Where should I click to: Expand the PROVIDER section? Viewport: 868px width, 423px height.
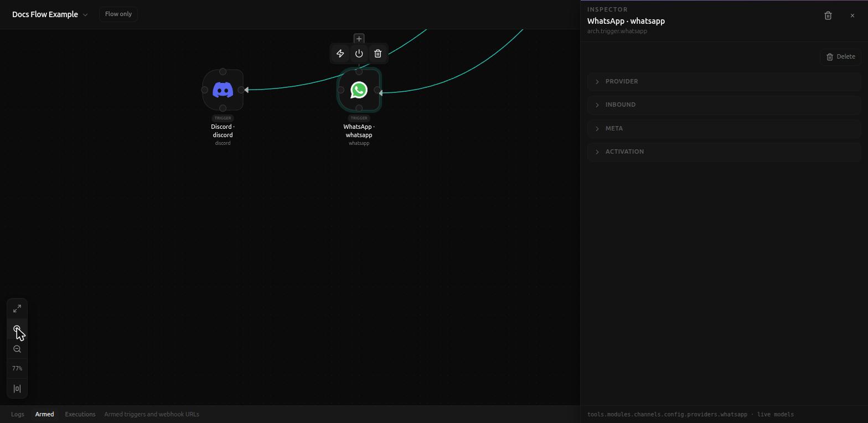point(724,81)
